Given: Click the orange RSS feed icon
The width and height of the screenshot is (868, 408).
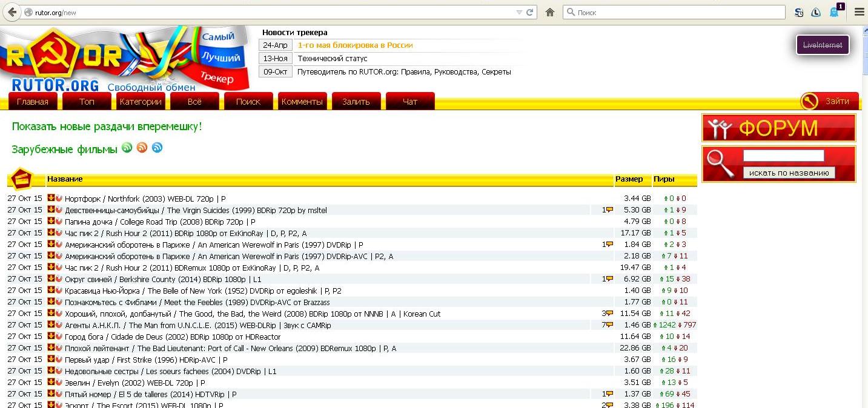Looking at the screenshot, I should (x=142, y=147).
